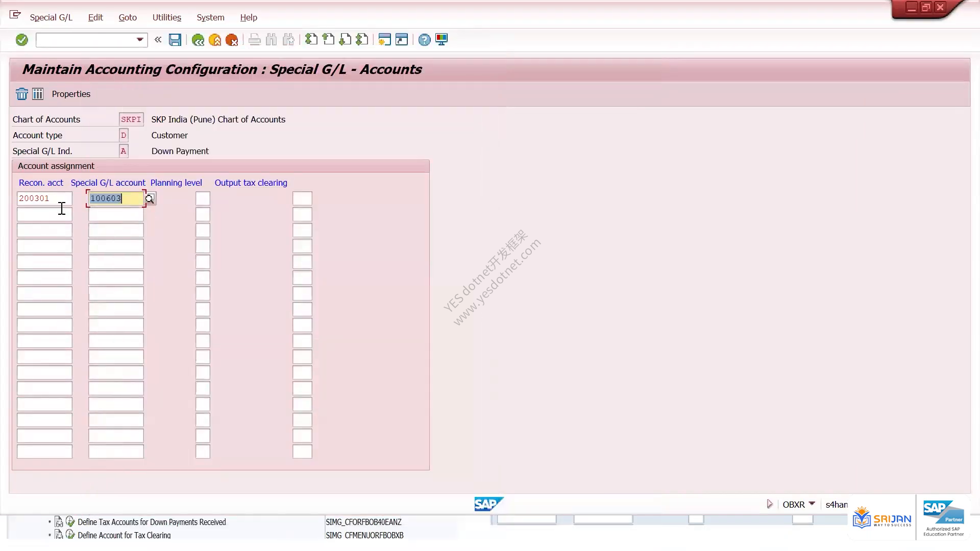The width and height of the screenshot is (980, 551).
Task: Open the command field dropdown arrow
Action: (140, 40)
